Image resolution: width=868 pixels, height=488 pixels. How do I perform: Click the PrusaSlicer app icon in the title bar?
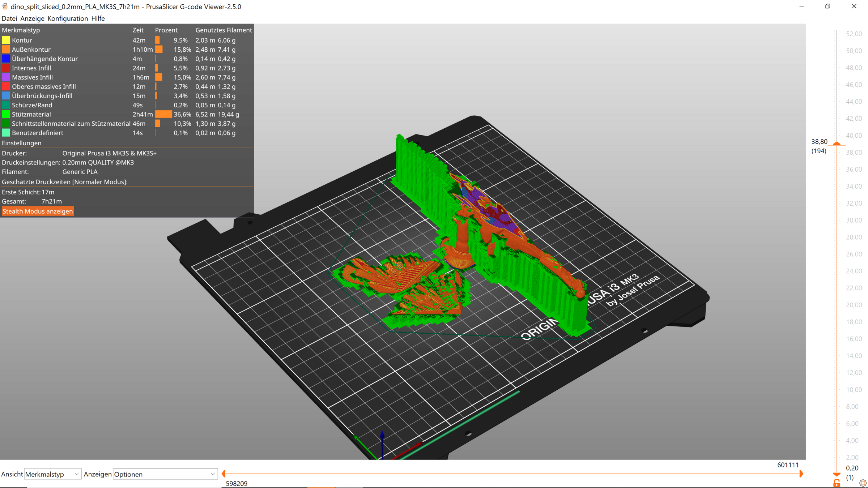pyautogui.click(x=5, y=7)
